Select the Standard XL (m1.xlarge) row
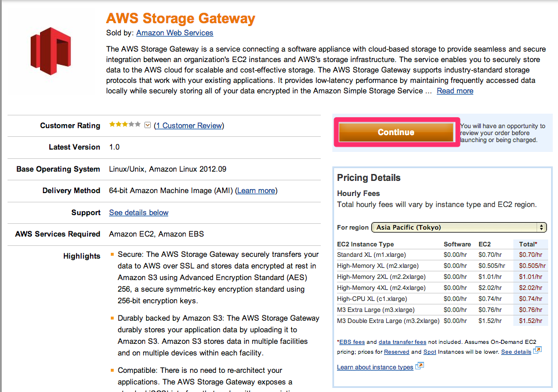The width and height of the screenshot is (558, 392). (x=441, y=255)
